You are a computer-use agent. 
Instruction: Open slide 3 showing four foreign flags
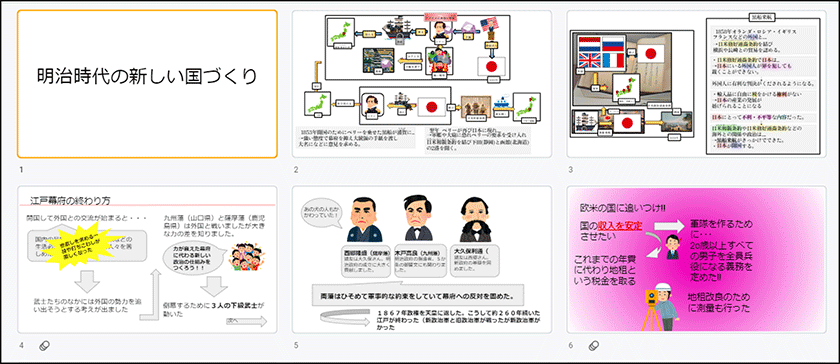pyautogui.click(x=696, y=84)
